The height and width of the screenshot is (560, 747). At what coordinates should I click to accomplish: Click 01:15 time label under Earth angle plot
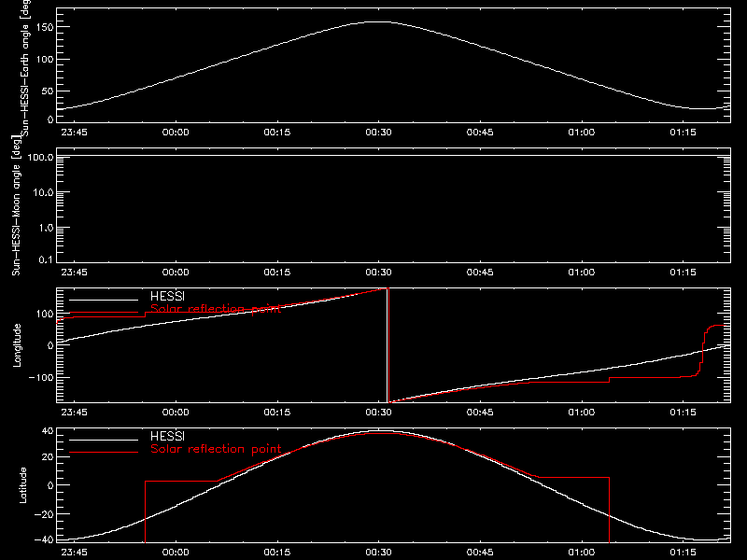pos(684,133)
